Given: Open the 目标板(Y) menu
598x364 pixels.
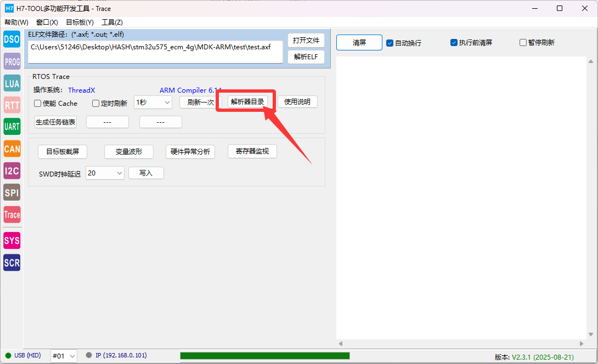Looking at the screenshot, I should [x=80, y=22].
